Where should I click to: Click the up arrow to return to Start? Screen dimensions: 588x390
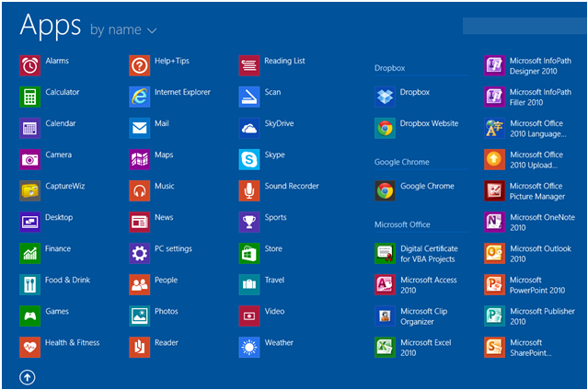28,378
